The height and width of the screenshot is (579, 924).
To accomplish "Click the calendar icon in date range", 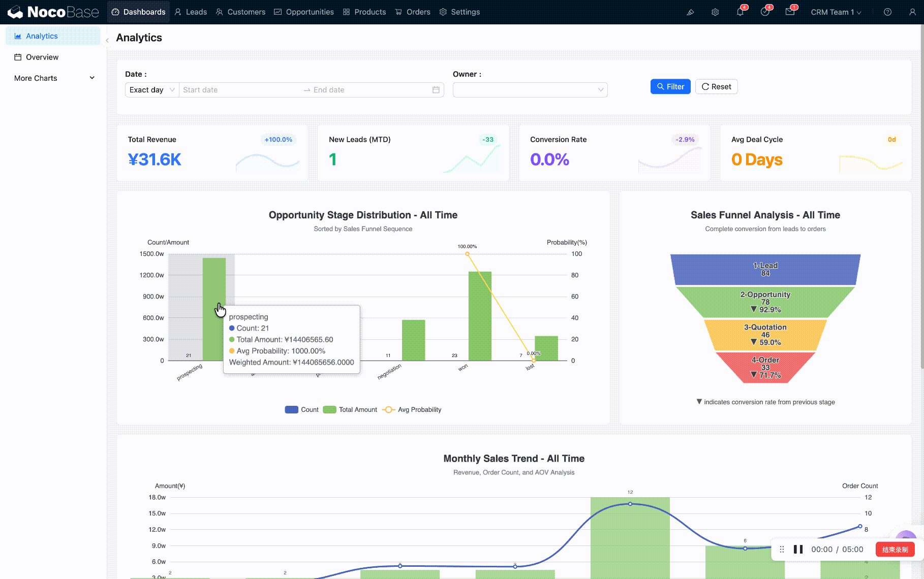I will point(436,90).
